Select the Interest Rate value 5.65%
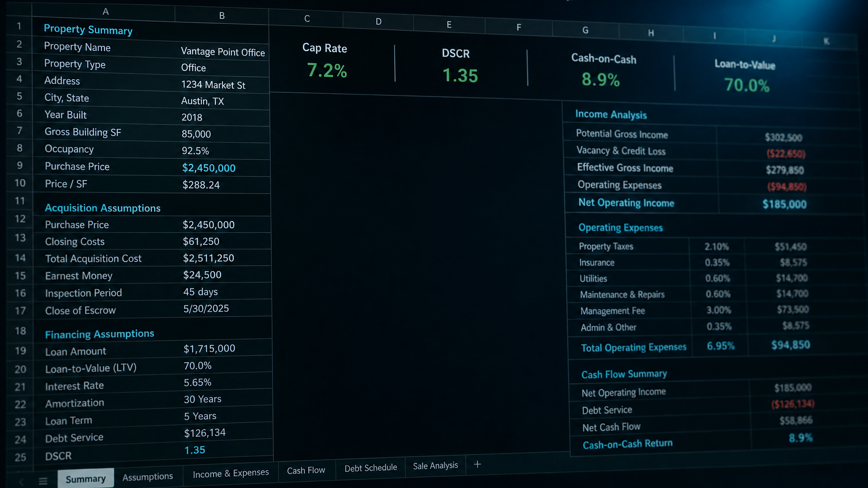868x488 pixels. pyautogui.click(x=198, y=383)
